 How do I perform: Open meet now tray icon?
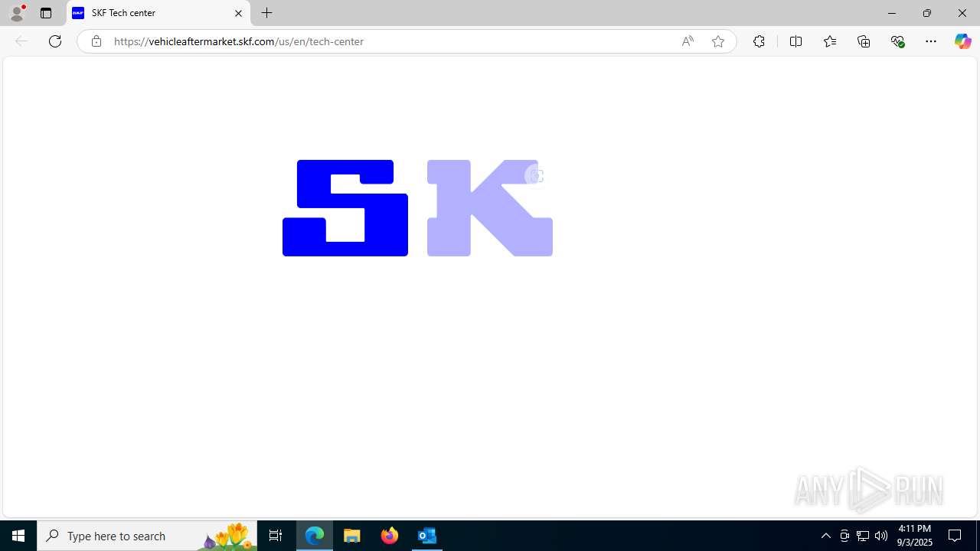pos(844,536)
